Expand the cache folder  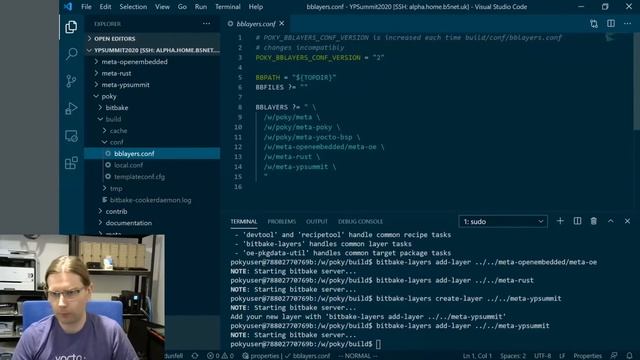pyautogui.click(x=153, y=130)
